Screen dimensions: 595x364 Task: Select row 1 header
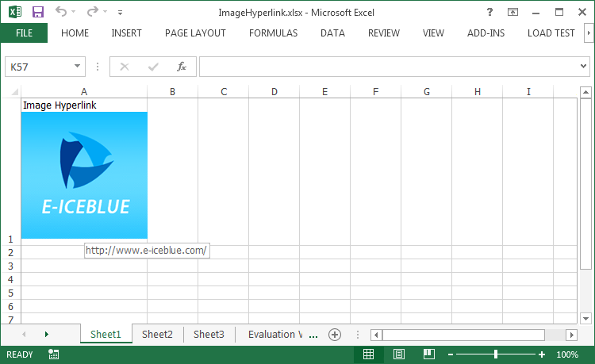[10, 172]
